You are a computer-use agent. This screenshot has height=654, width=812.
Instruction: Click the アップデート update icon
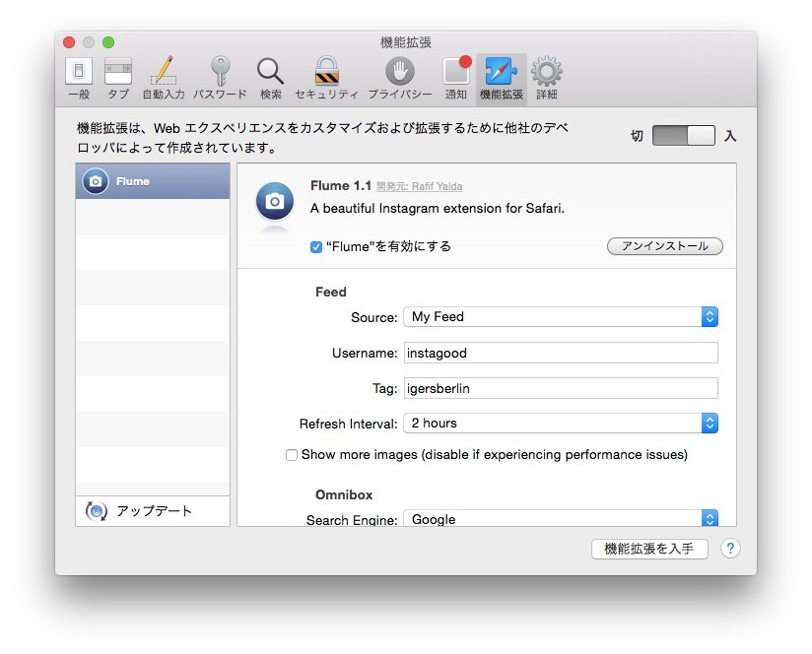(x=96, y=511)
